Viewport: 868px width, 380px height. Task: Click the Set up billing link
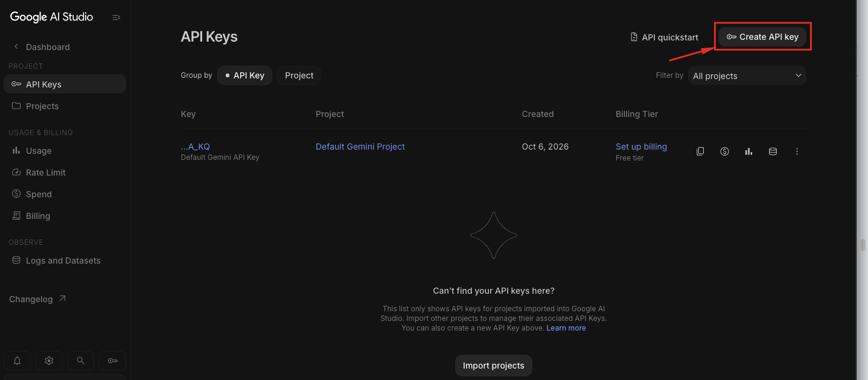(x=641, y=147)
